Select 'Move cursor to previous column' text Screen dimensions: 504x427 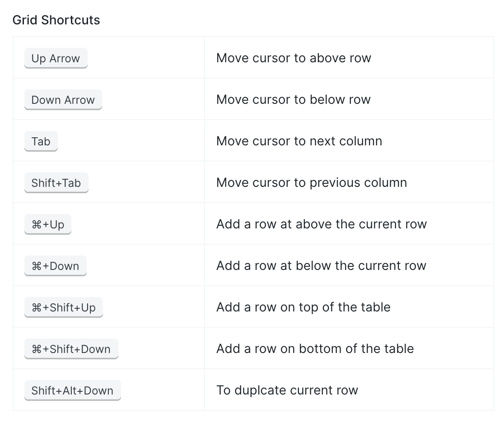point(312,183)
